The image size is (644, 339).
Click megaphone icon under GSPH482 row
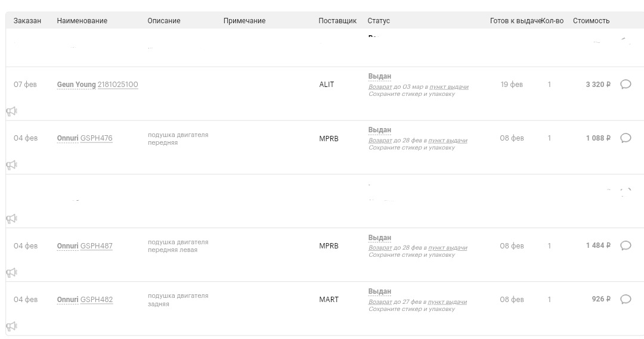(x=11, y=326)
